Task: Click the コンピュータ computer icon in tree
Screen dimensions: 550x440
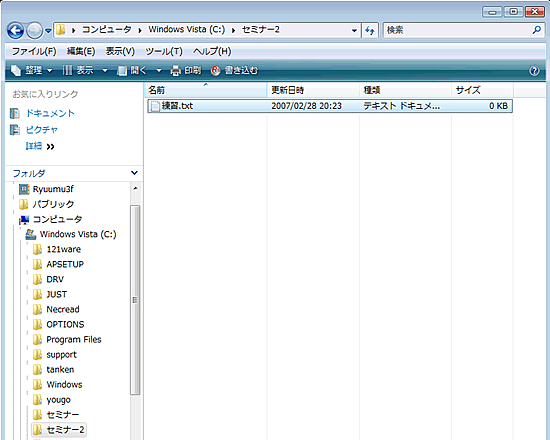Action: point(24,220)
